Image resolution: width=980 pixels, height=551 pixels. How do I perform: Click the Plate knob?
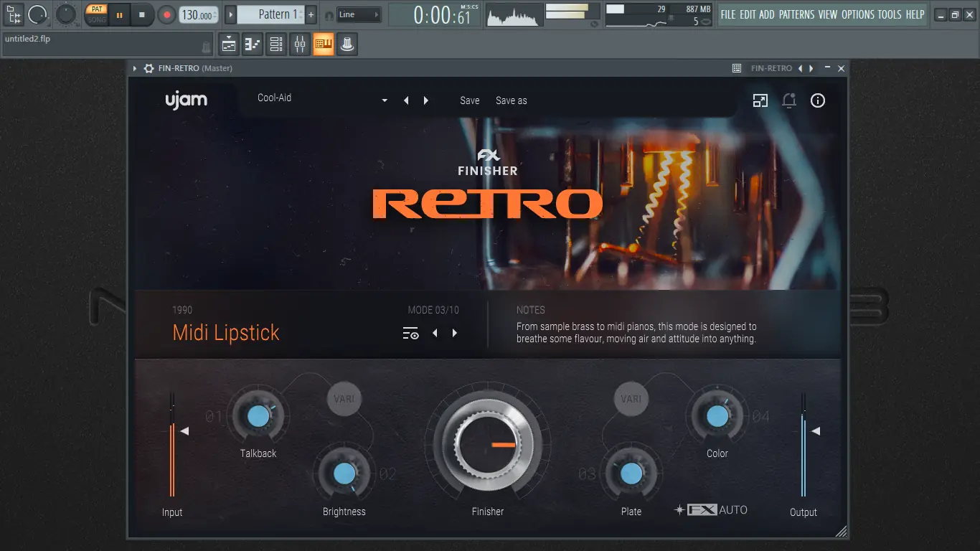[631, 474]
